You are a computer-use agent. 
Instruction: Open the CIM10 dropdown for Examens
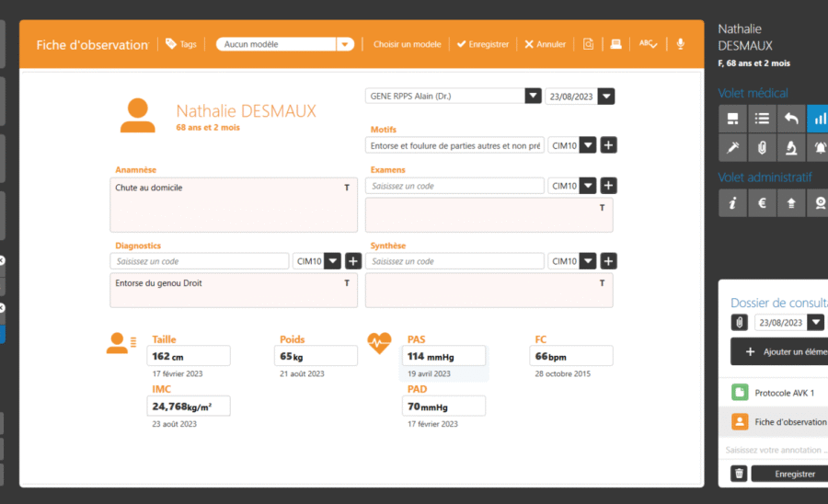coord(588,186)
